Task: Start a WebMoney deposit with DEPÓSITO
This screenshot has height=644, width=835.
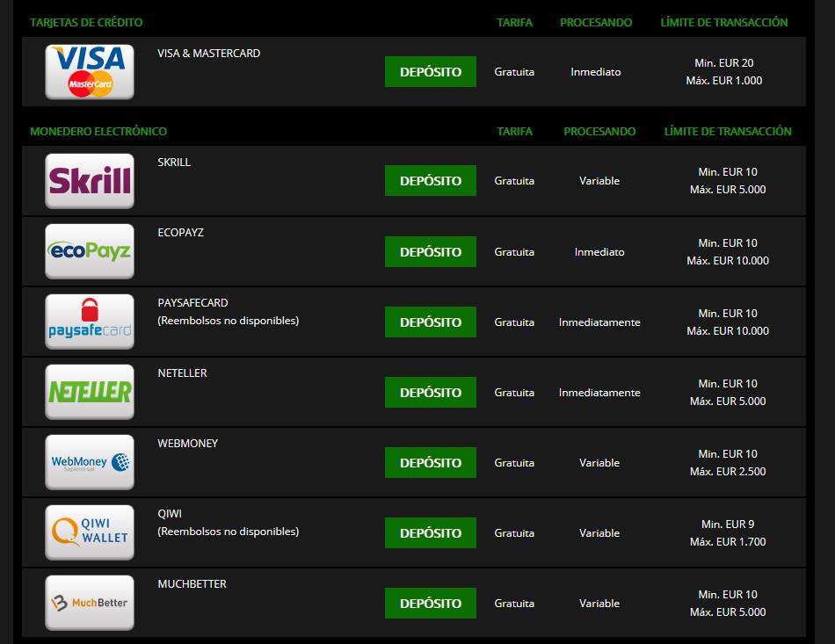Action: point(431,462)
